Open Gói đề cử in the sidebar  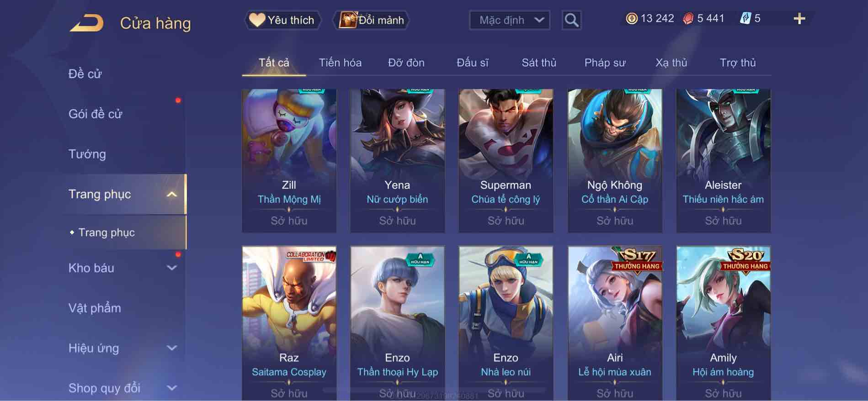pos(96,114)
